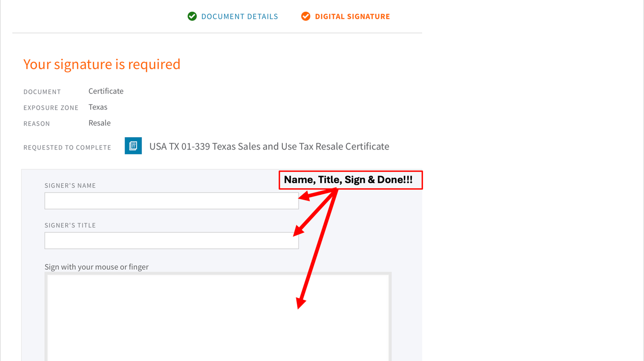Viewport: 644px width, 361px height.
Task: Open the Texas Sales and Use Tax Resale Certificate link
Action: click(x=269, y=147)
